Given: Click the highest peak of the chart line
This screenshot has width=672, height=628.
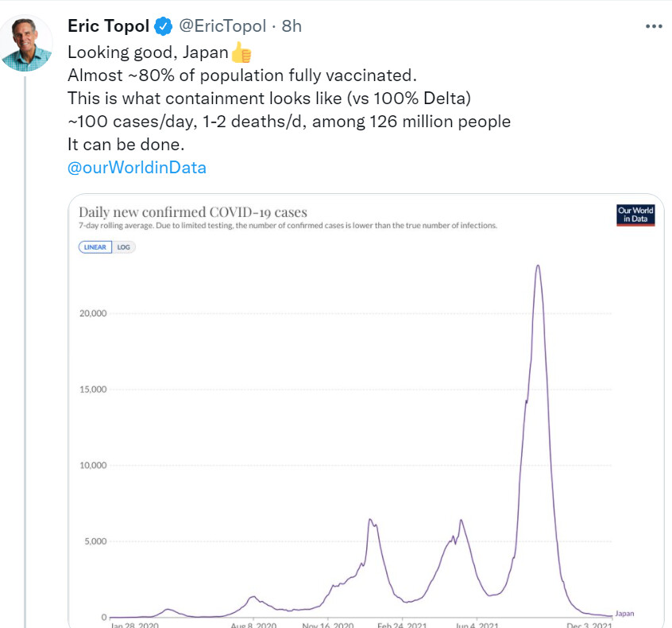Looking at the screenshot, I should [x=539, y=266].
